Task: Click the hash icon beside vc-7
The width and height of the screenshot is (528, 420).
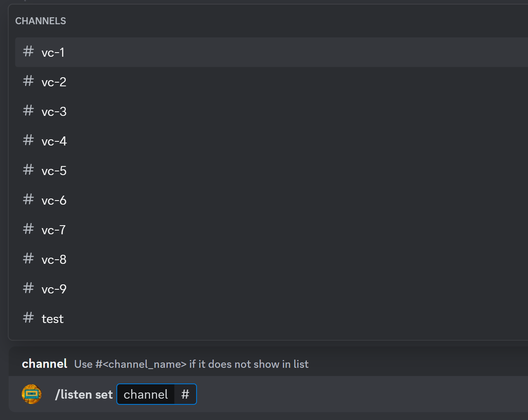Action: (28, 229)
